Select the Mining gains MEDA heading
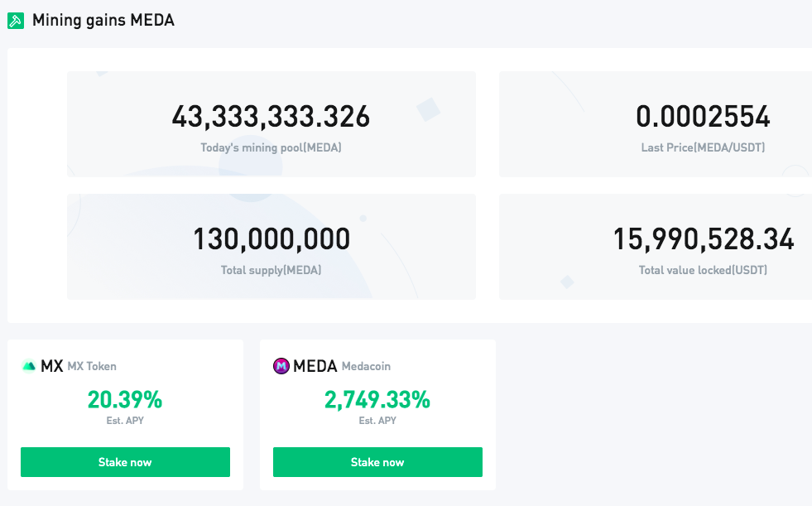Viewport: 812px width, 506px height. pyautogui.click(x=103, y=21)
